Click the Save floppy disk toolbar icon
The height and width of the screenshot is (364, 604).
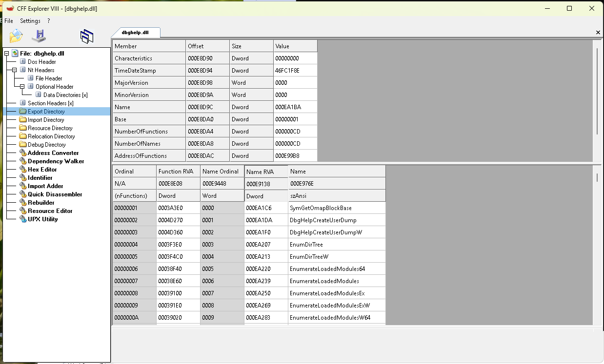tap(39, 36)
